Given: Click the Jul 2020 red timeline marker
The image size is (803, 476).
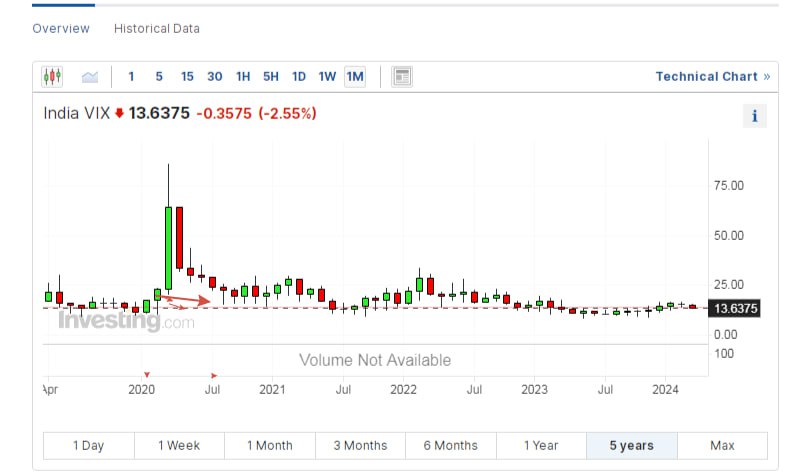Looking at the screenshot, I should [x=214, y=376].
